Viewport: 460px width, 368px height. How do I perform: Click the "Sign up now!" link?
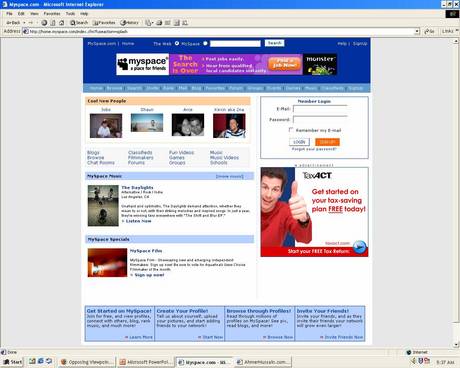pos(149,275)
